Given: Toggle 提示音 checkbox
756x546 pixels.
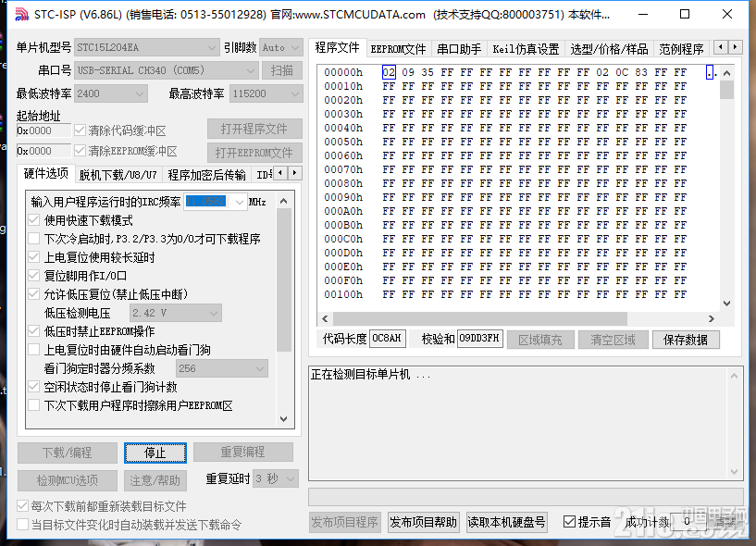Looking at the screenshot, I should pos(569,522).
